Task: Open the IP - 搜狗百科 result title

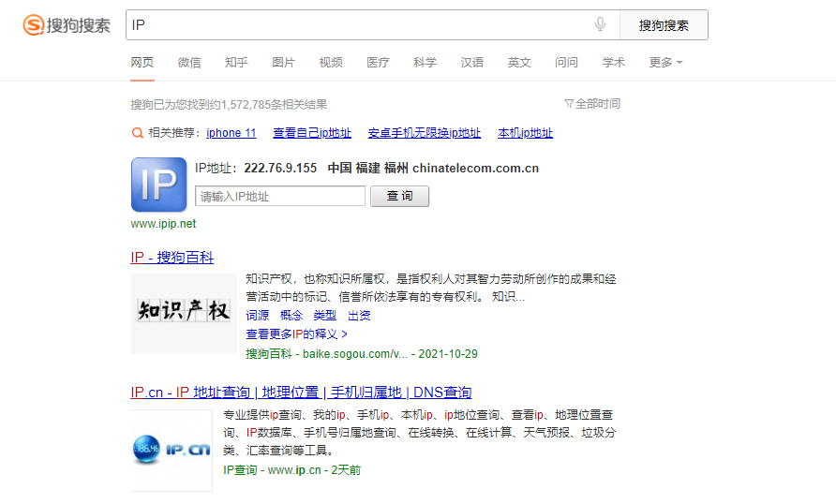Action: (172, 258)
